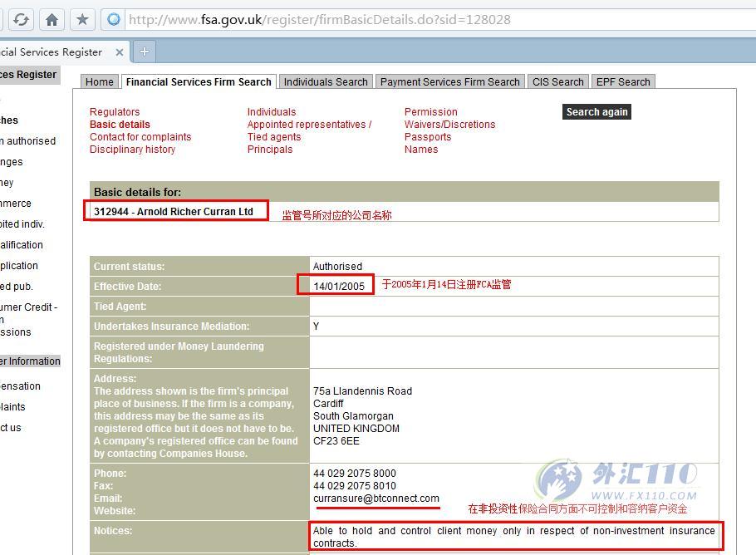Click the sidebar heading ending 'ces Register'
Image resolution: width=756 pixels, height=555 pixels.
tap(30, 75)
